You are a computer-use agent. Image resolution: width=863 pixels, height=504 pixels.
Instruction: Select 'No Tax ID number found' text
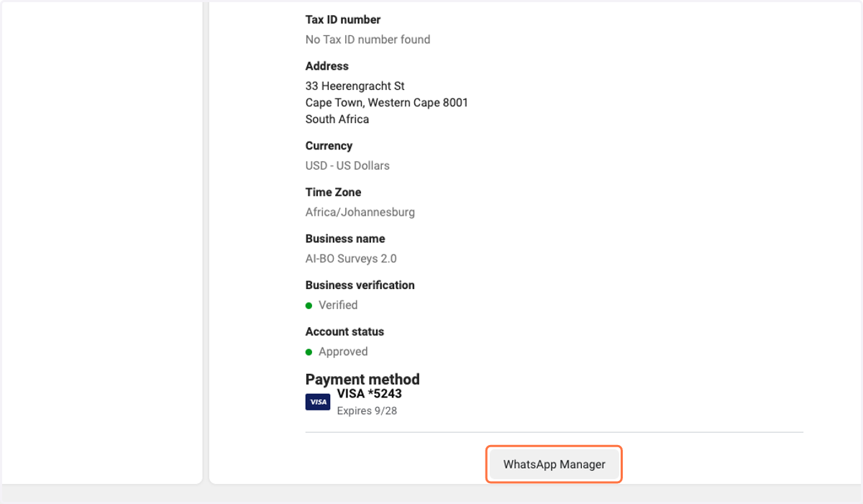point(367,40)
